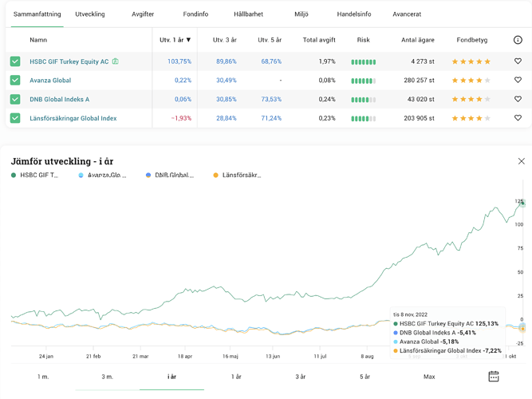Click the -1,93% one-year return value
Screen dimensions: 532x399
pos(181,118)
